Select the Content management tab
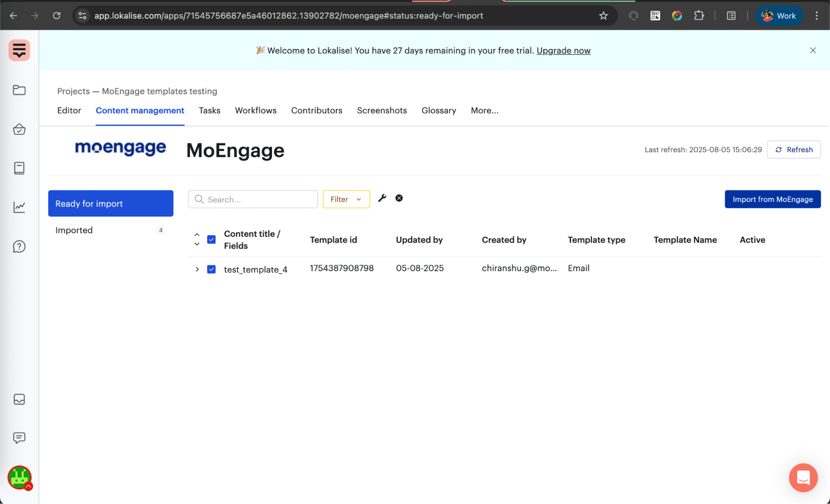This screenshot has width=830, height=504. point(140,110)
